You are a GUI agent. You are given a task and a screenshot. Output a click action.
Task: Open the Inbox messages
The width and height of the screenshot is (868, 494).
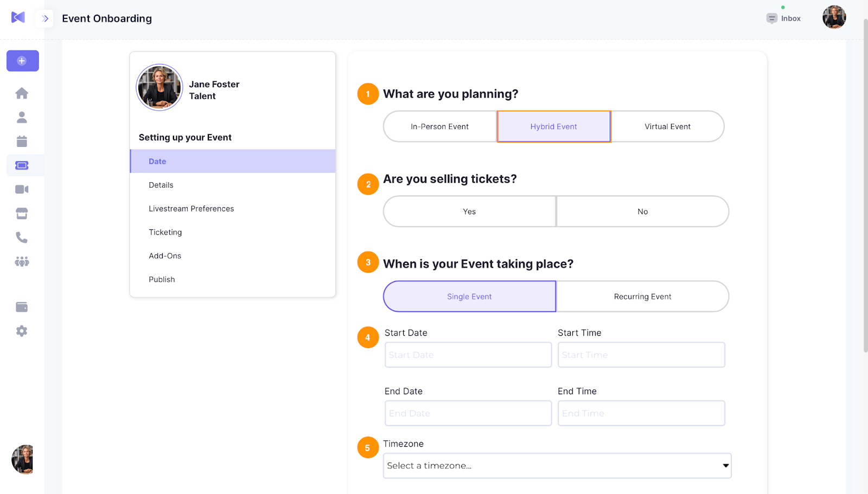coord(784,18)
